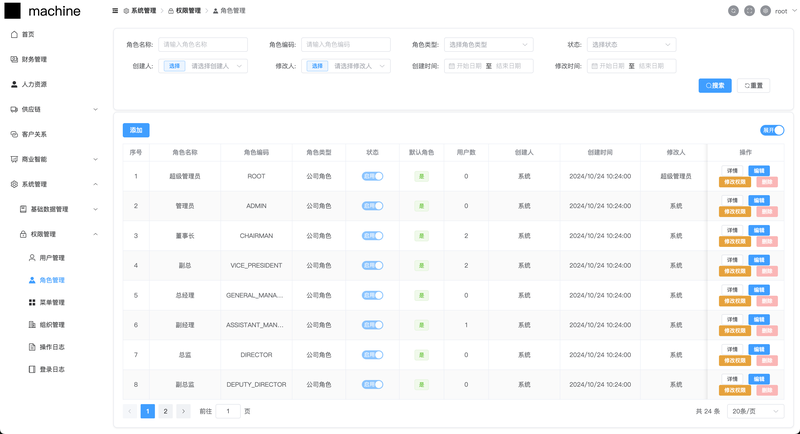The image size is (800, 434).
Task: Go to page 2 in pagination
Action: pos(165,411)
